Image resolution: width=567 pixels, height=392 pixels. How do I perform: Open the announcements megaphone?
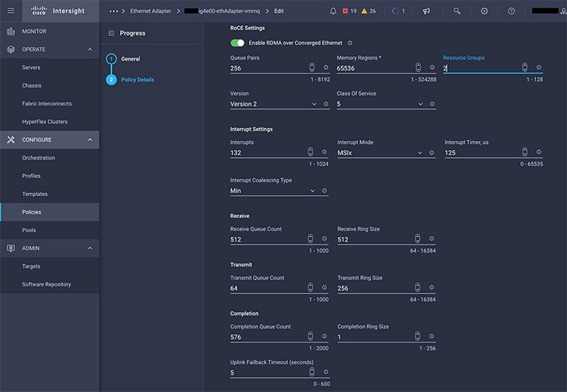[427, 11]
